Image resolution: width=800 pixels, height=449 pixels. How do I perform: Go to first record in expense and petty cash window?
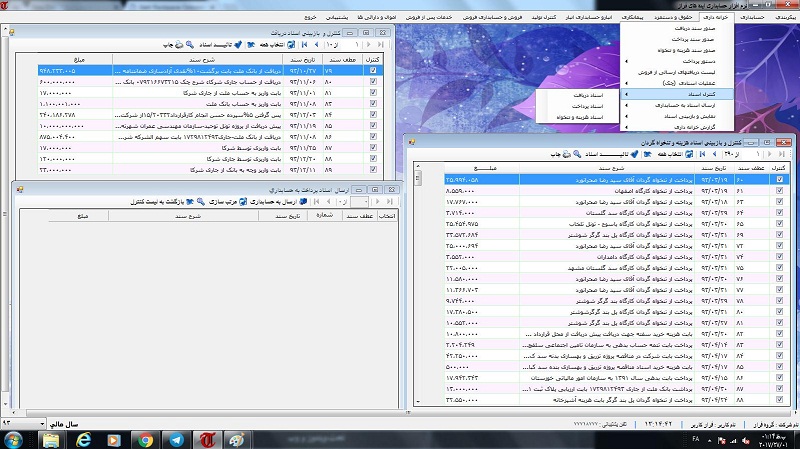[x=703, y=154]
